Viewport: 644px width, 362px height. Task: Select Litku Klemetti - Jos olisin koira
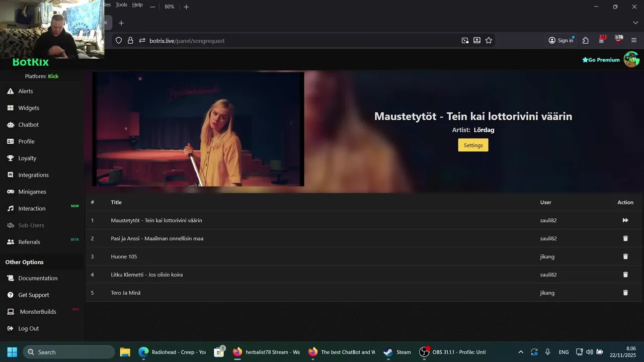[147, 275]
